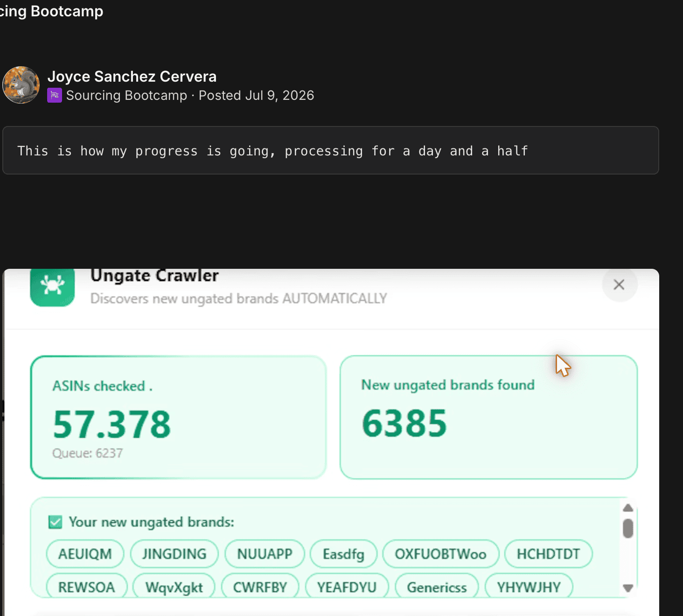The image size is (683, 616).
Task: Select the AEUIQM brand chip
Action: click(85, 554)
